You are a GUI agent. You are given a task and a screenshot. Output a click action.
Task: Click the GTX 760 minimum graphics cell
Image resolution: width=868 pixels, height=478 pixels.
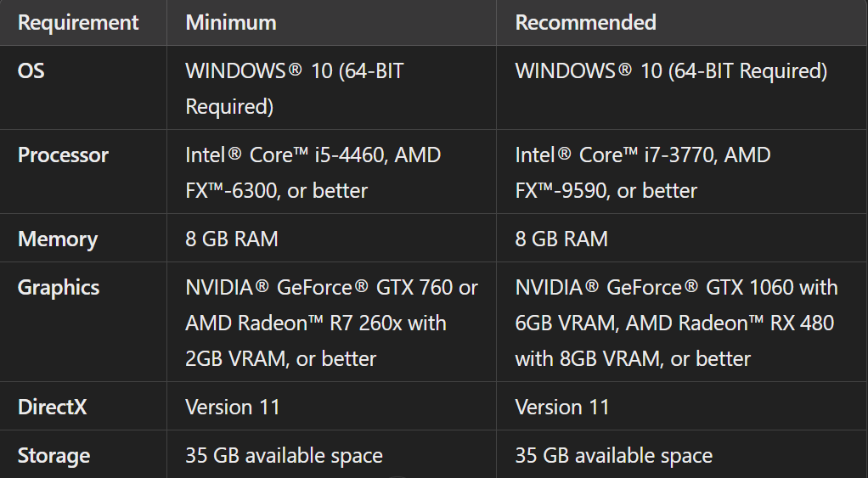click(x=331, y=323)
